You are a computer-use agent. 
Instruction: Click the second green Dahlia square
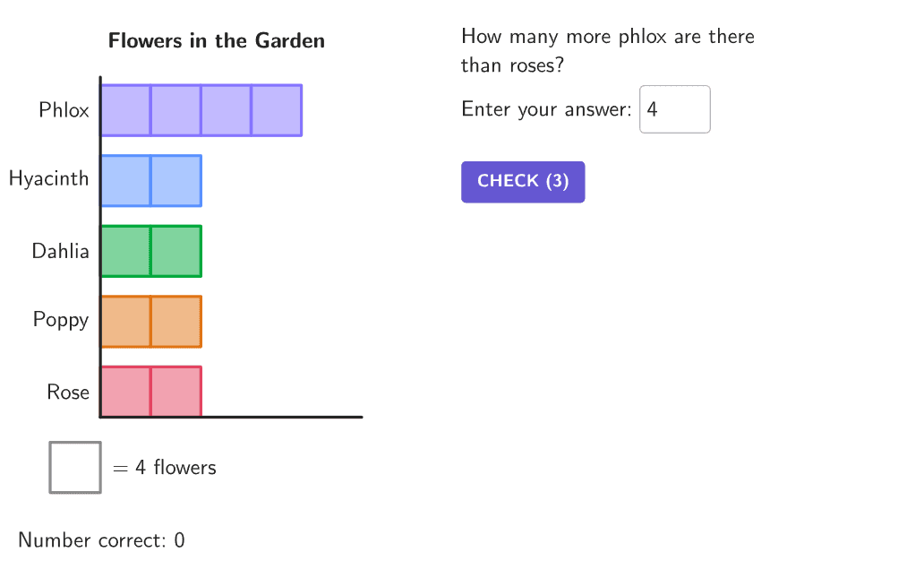175,251
